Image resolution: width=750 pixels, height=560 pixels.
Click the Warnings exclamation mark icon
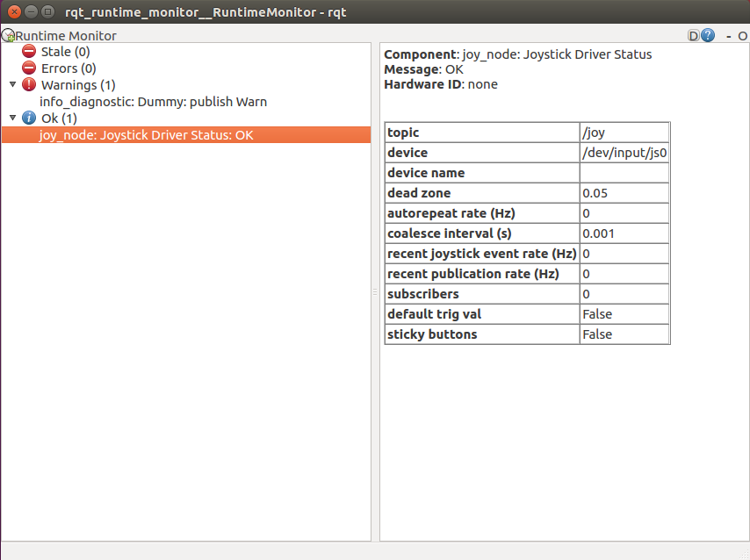click(x=29, y=84)
